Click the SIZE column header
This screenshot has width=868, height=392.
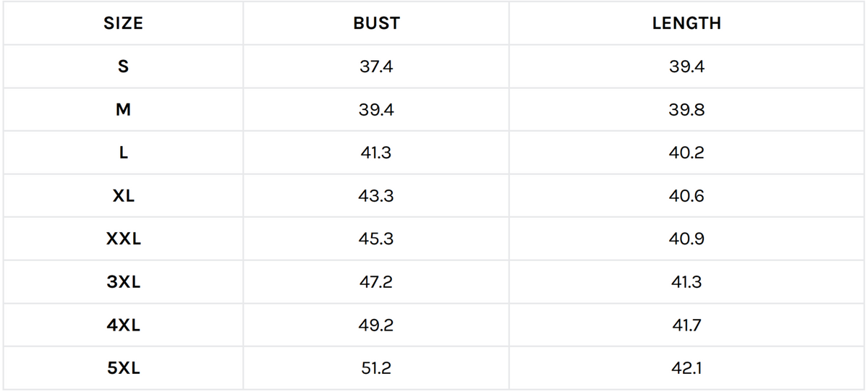(x=123, y=23)
